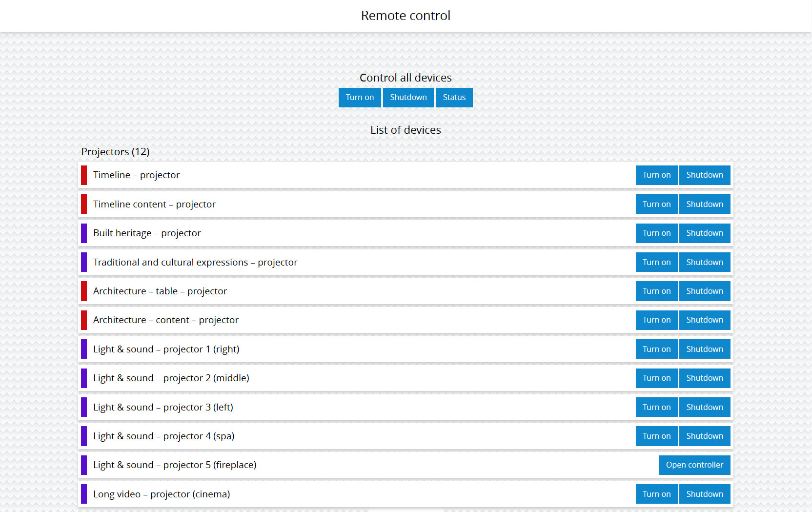The image size is (812, 512).
Task: Turn on Traditional and cultural expressions projector
Action: pos(656,262)
